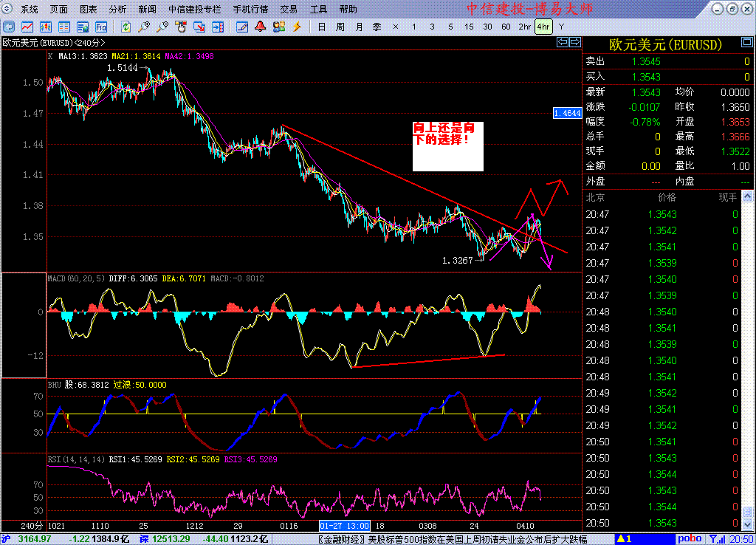Click the window with red arrow icon

199,27
